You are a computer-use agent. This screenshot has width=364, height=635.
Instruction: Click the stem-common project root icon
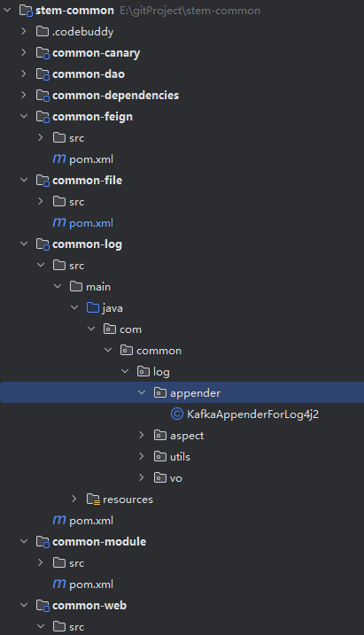coord(26,11)
